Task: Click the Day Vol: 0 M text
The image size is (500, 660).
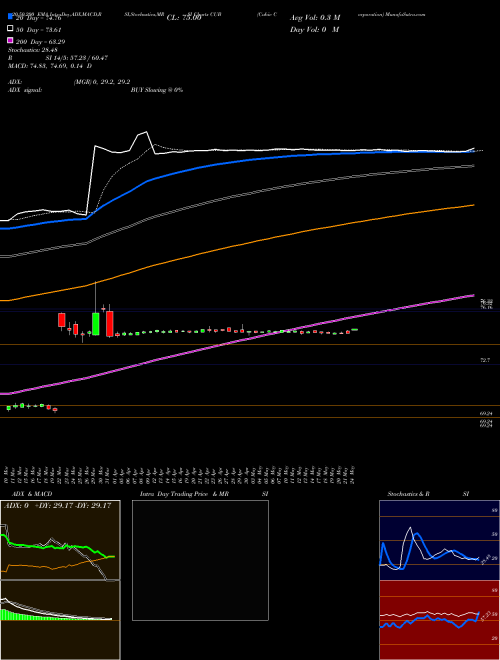Action: [x=314, y=29]
